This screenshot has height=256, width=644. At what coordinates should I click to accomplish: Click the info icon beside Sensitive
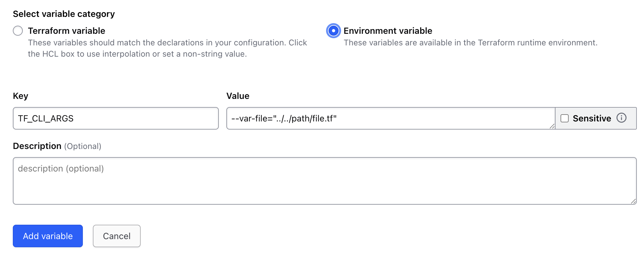621,118
